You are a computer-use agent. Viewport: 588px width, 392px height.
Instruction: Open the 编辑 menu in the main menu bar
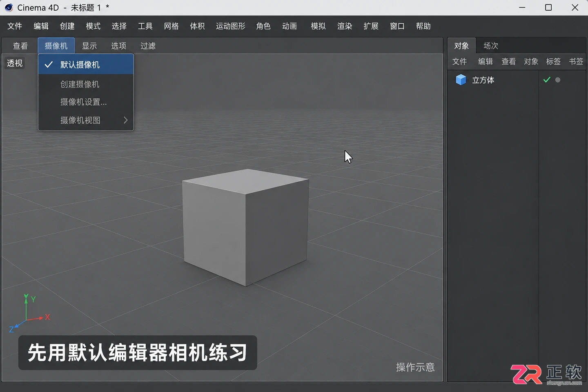point(41,26)
